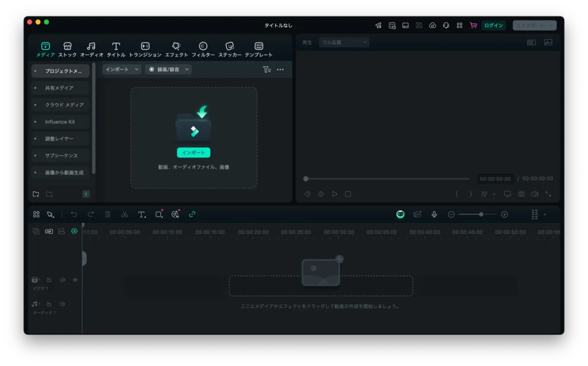This screenshot has width=588, height=366.
Task: Click the green インポート button
Action: coord(194,153)
